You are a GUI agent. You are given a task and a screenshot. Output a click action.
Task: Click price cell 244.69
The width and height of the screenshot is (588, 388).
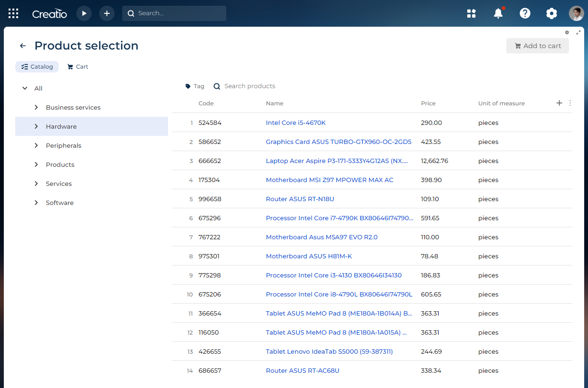[431, 351]
